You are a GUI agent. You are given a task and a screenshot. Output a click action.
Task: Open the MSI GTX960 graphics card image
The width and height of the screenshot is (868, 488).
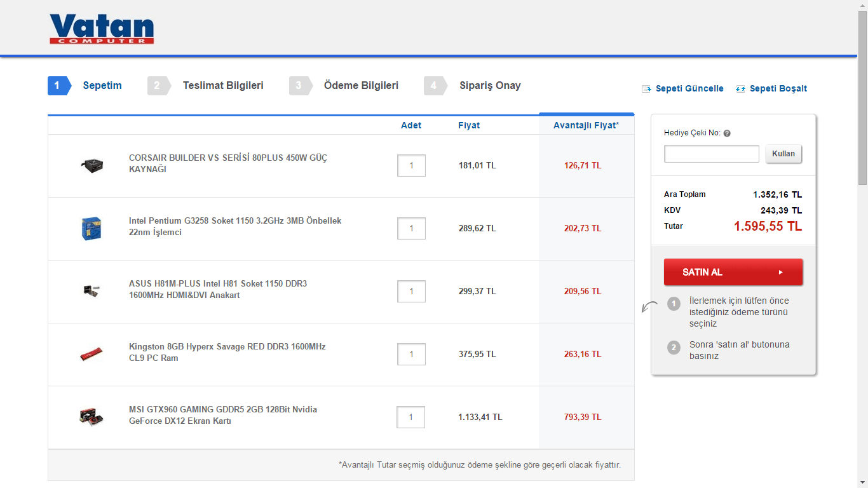pos(92,417)
